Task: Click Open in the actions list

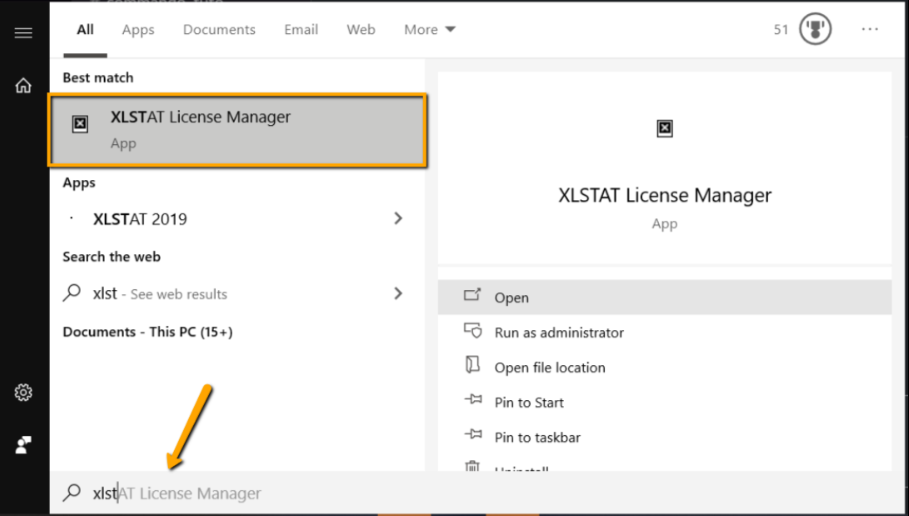Action: (x=511, y=298)
